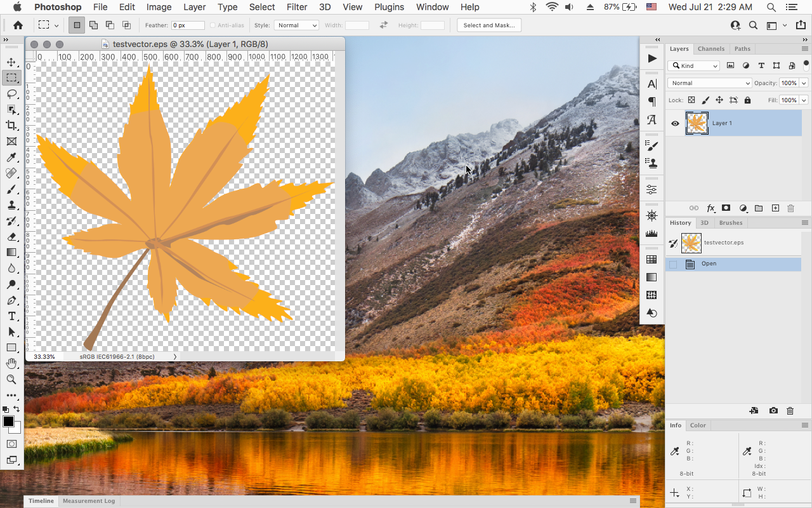
Task: Open the foreground color swatch
Action: tap(9, 421)
